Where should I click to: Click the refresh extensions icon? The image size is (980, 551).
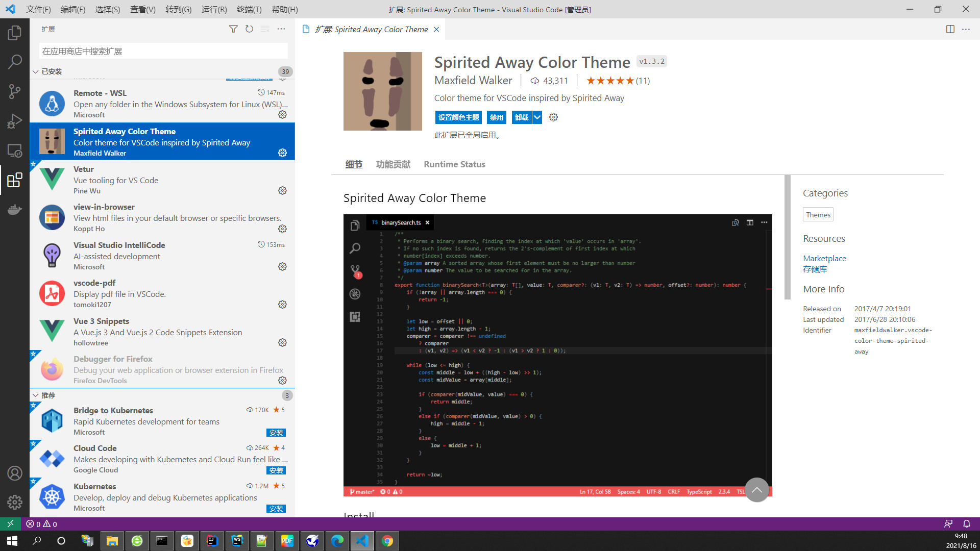[x=249, y=29]
